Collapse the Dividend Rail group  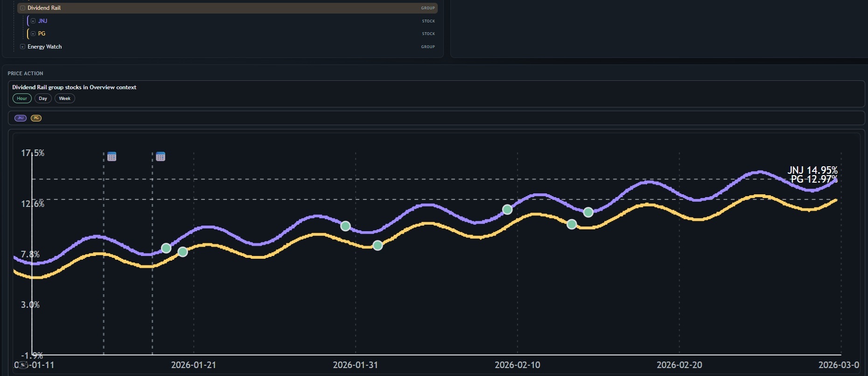click(22, 8)
